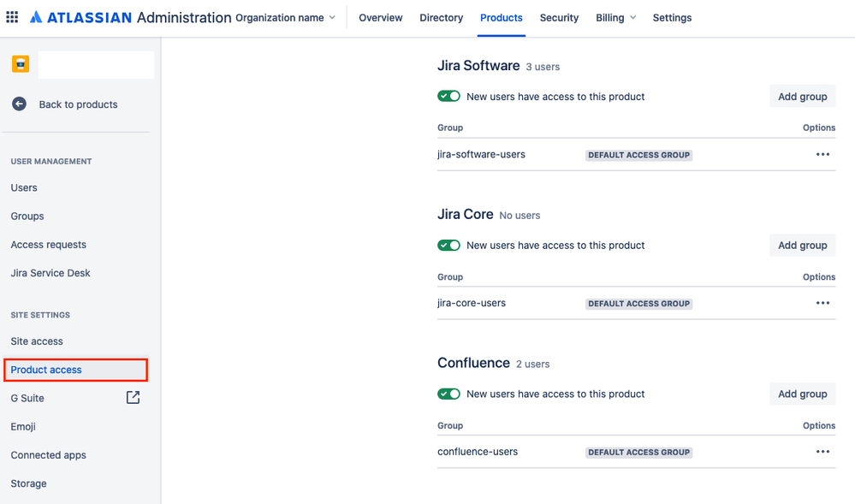Add group to Jira Software
The height and width of the screenshot is (504, 855).
(802, 97)
